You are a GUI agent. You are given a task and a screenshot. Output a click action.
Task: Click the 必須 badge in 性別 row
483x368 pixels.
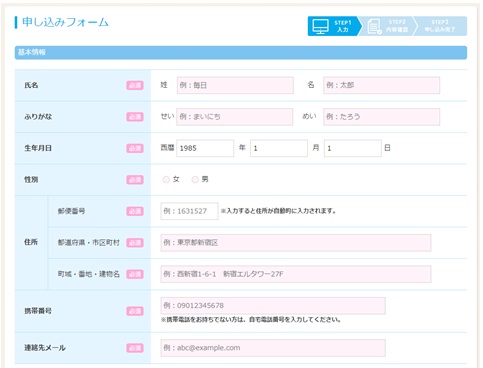pos(135,180)
